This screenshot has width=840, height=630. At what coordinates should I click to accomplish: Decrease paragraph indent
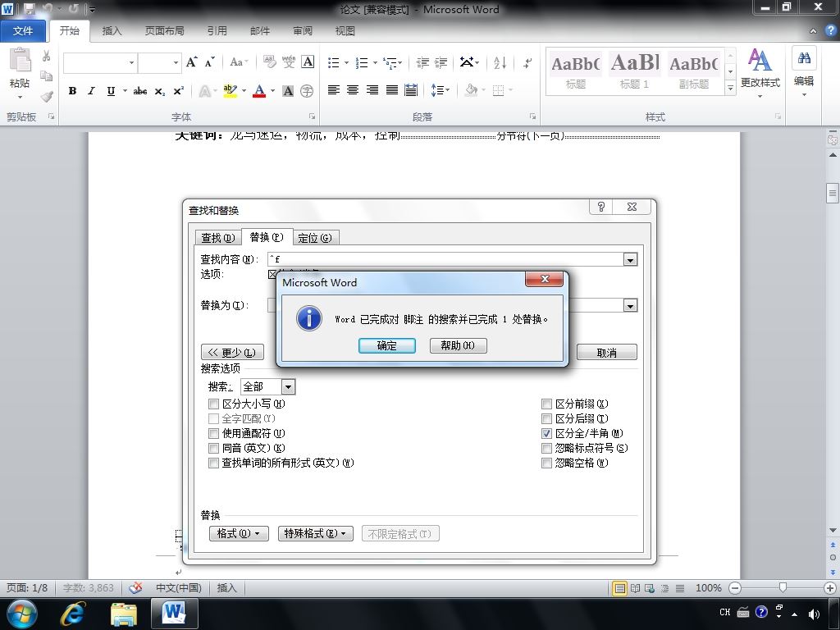coord(422,62)
